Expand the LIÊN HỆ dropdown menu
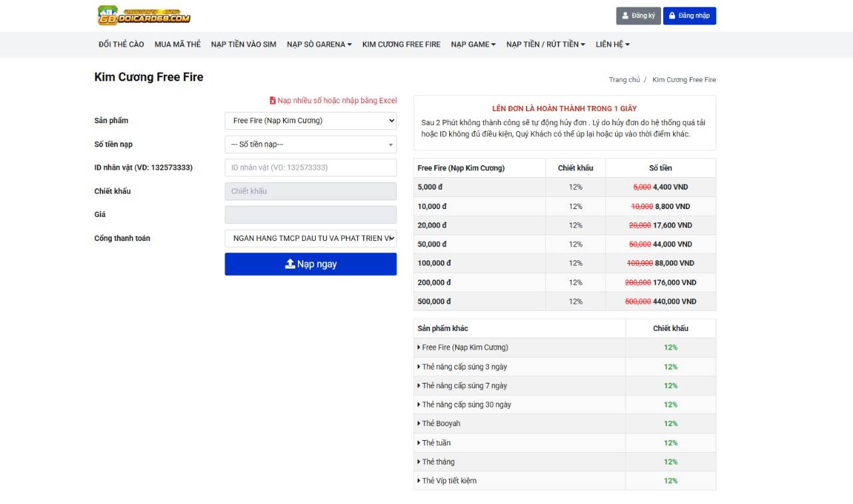The width and height of the screenshot is (853, 504). point(612,45)
